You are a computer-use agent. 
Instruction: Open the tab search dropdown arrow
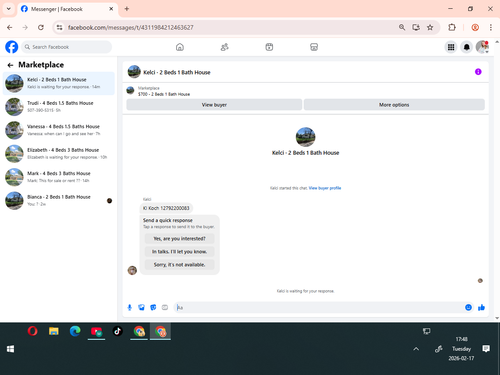tap(9, 9)
